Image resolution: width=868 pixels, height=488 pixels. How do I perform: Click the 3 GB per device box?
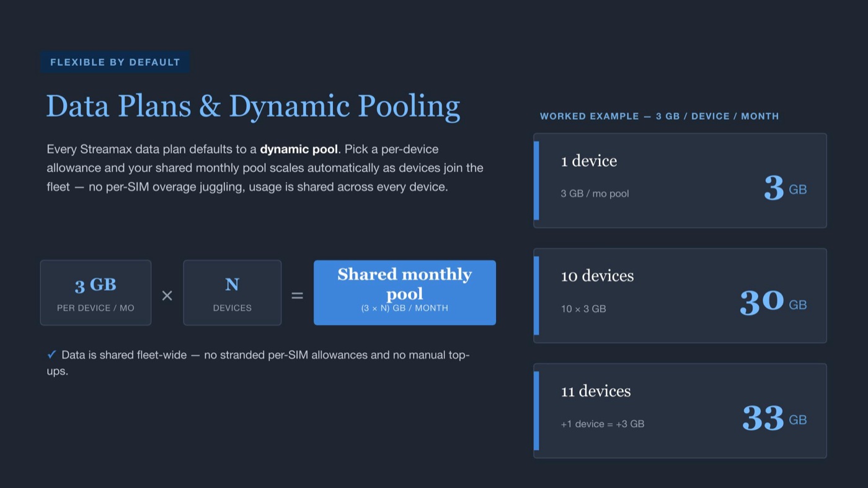point(95,293)
